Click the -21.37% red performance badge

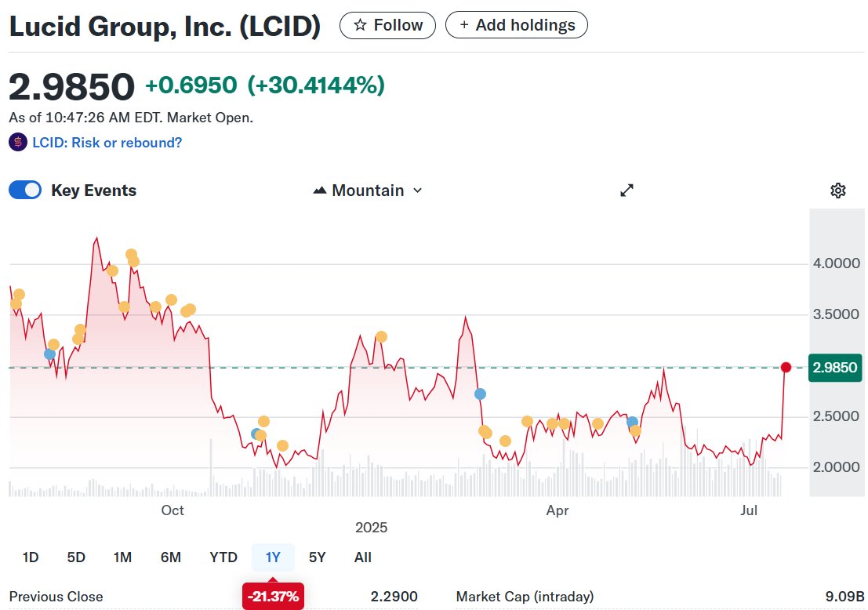273,596
